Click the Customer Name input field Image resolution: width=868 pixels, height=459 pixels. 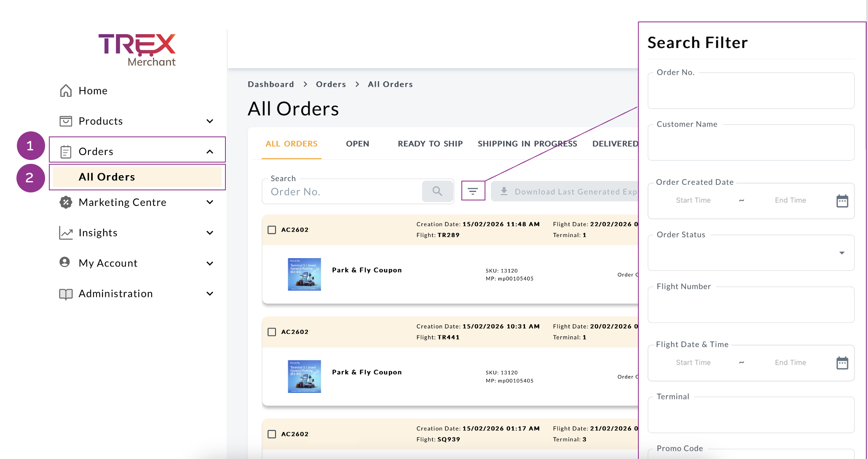tap(750, 143)
